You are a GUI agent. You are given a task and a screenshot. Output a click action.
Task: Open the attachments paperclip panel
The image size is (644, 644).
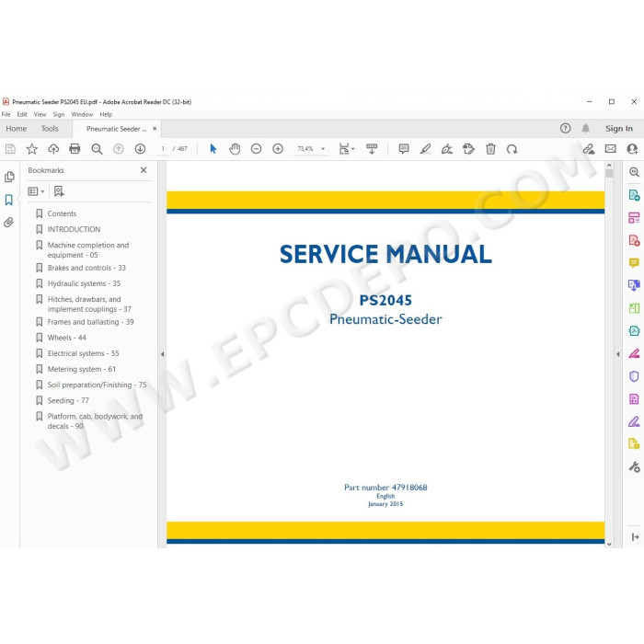[9, 223]
